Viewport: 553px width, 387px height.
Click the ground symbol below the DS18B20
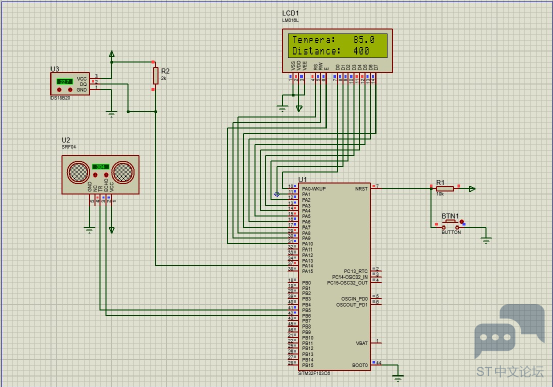(x=111, y=114)
